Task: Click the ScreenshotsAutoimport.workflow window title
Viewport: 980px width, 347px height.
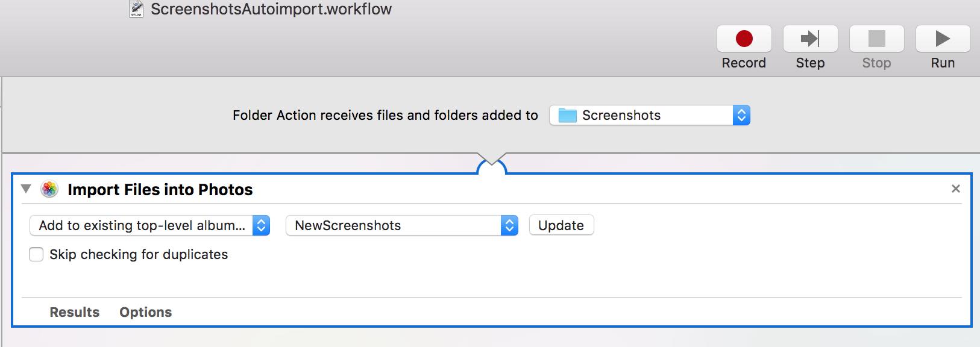Action: tap(271, 9)
